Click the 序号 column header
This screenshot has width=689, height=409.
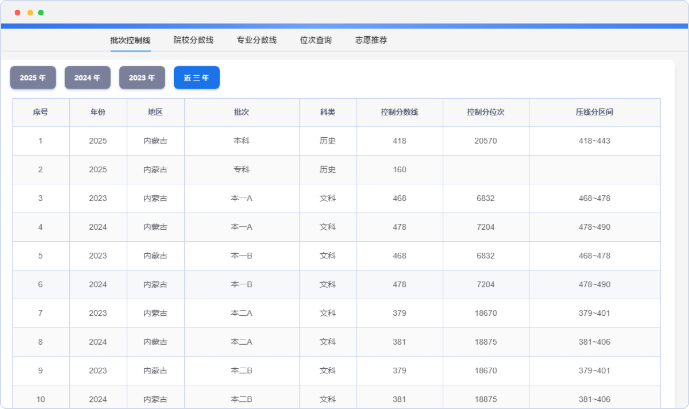tap(40, 112)
